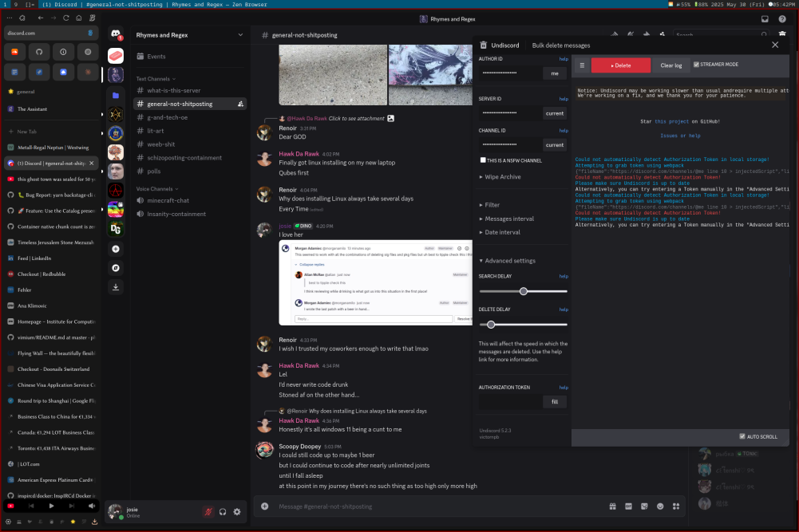The image size is (799, 532).
Task: Open user settings gear icon
Action: [237, 512]
